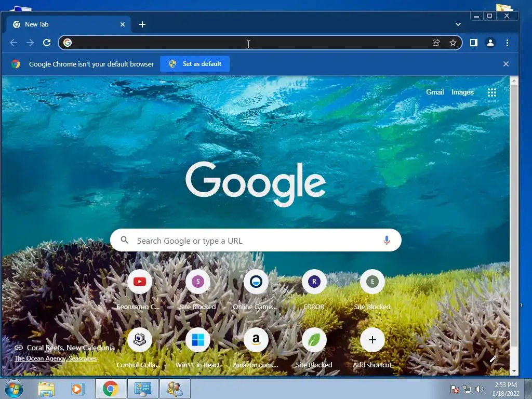Go back using the browser back arrow

click(14, 43)
